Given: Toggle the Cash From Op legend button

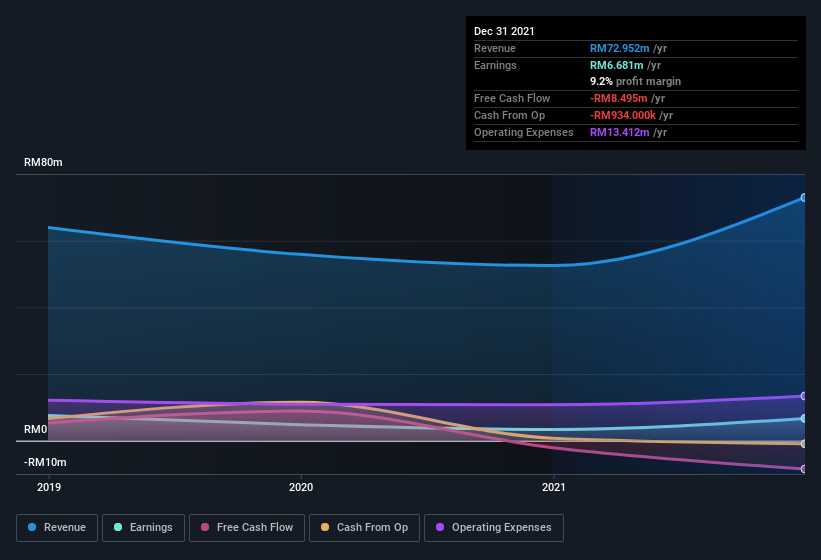Looking at the screenshot, I should 364,528.
